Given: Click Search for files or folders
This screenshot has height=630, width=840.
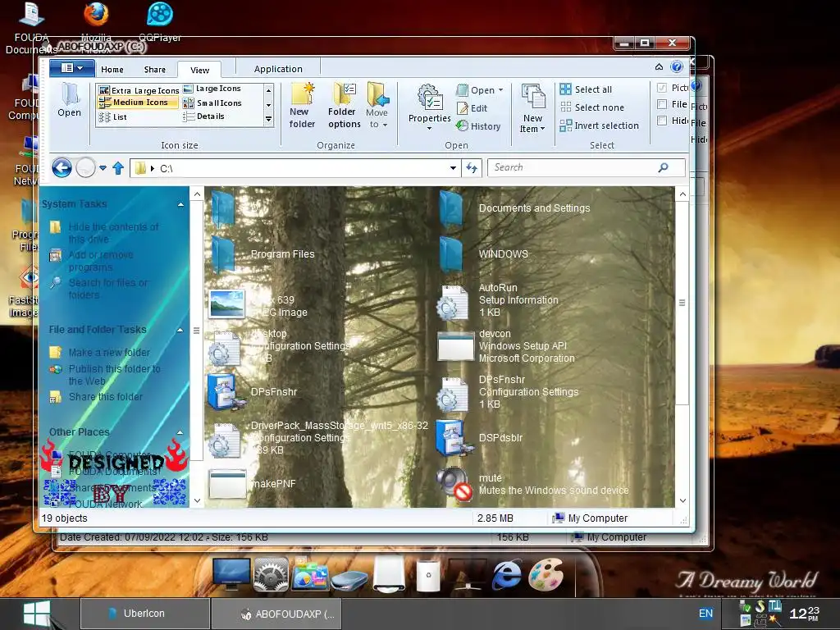Looking at the screenshot, I should 108,289.
